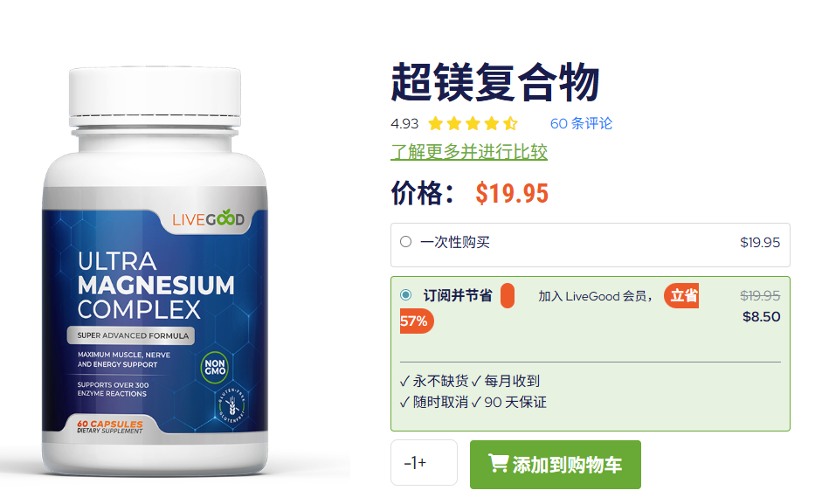
Task: Click the third yellow rating star
Action: point(473,124)
